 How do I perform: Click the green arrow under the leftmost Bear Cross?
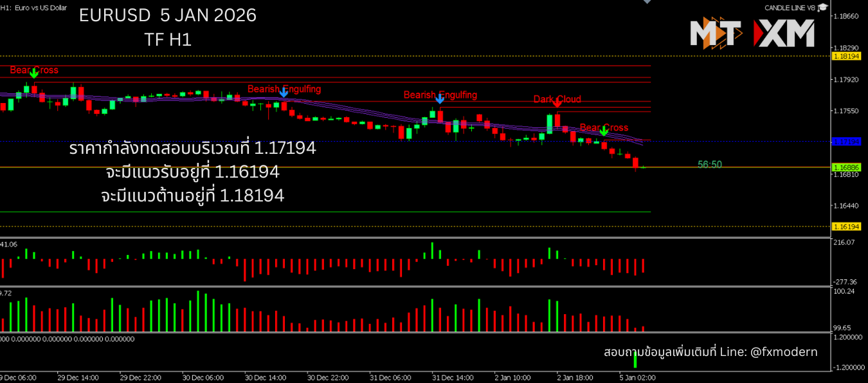pyautogui.click(x=34, y=73)
